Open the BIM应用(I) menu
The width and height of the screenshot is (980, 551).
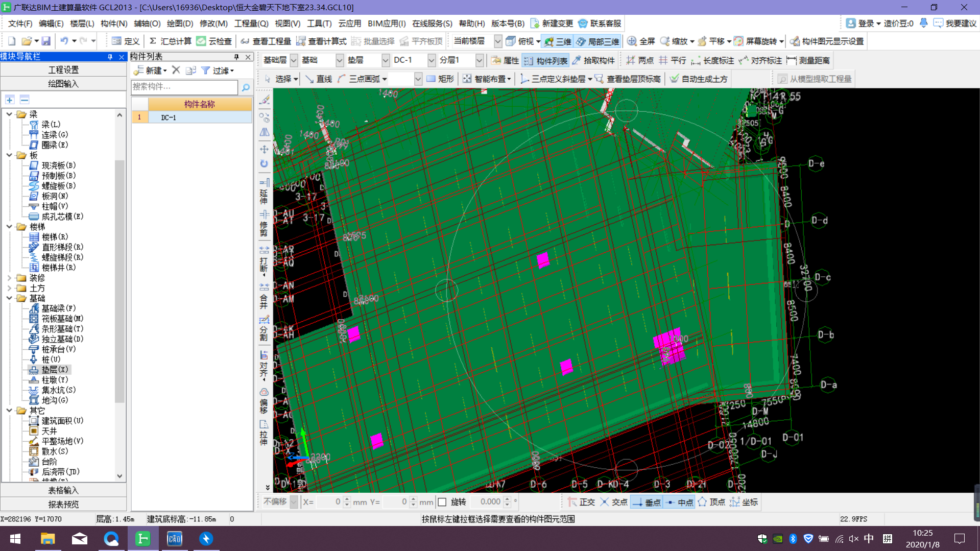[387, 23]
